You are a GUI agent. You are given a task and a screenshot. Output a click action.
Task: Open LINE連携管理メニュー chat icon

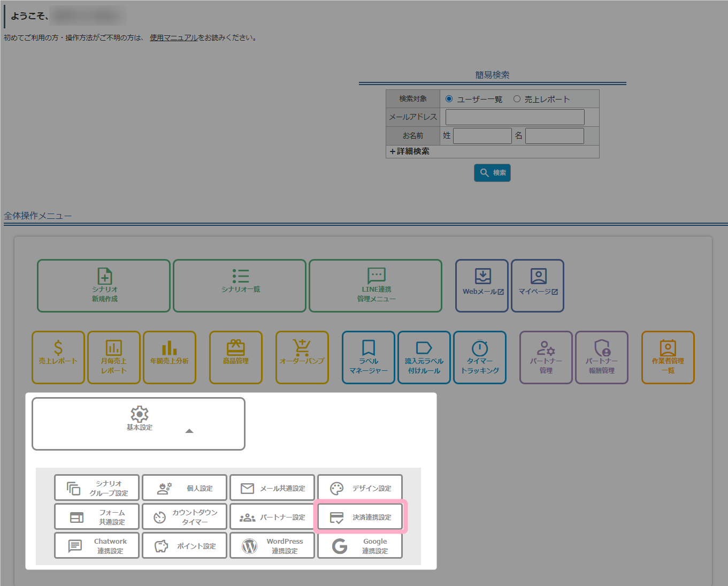tap(376, 276)
